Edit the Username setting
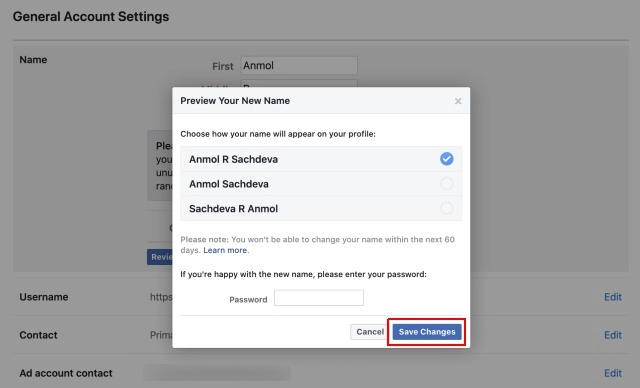The width and height of the screenshot is (640, 388). tap(613, 297)
